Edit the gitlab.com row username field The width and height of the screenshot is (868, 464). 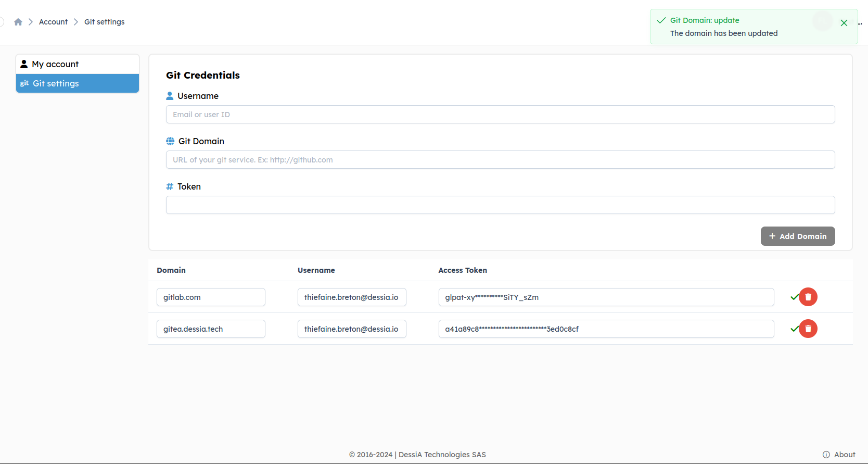click(352, 297)
